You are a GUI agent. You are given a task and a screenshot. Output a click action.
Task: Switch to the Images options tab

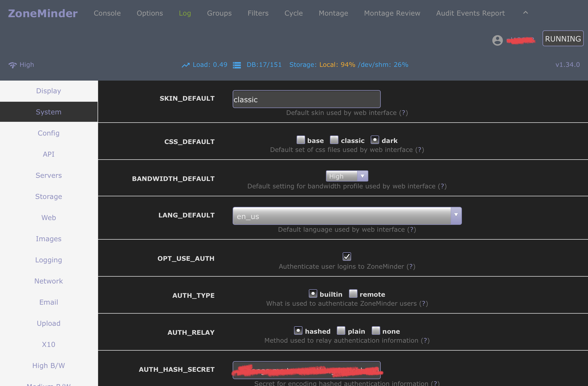click(x=49, y=239)
